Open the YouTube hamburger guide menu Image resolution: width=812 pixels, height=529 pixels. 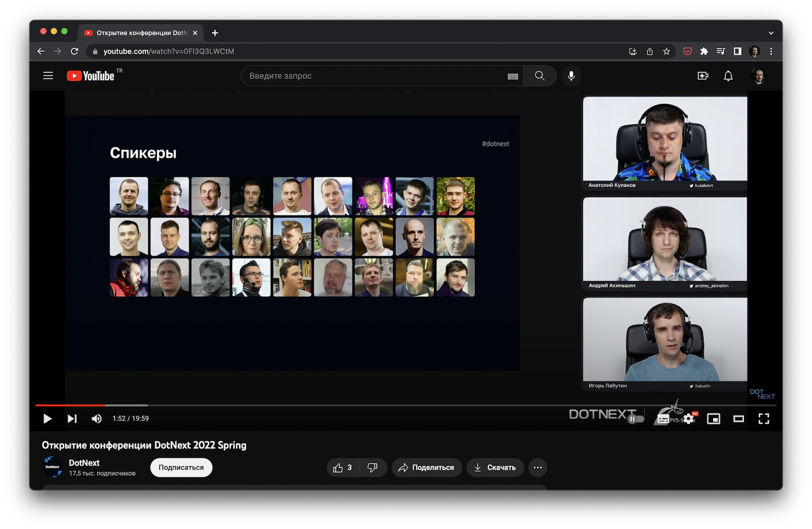tap(48, 76)
